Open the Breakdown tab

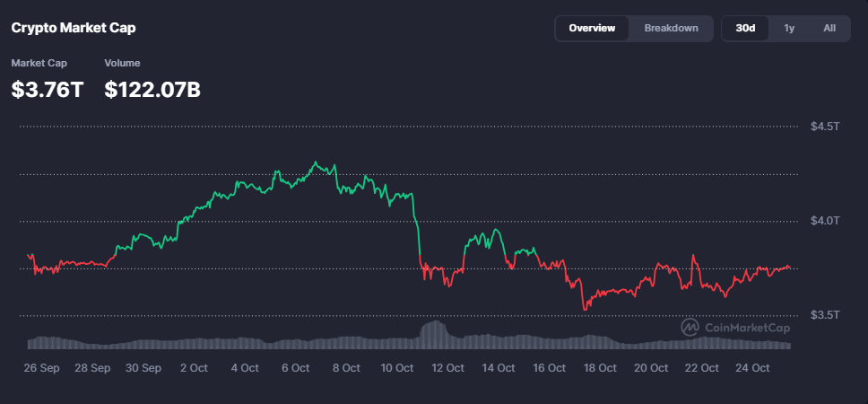pos(671,28)
